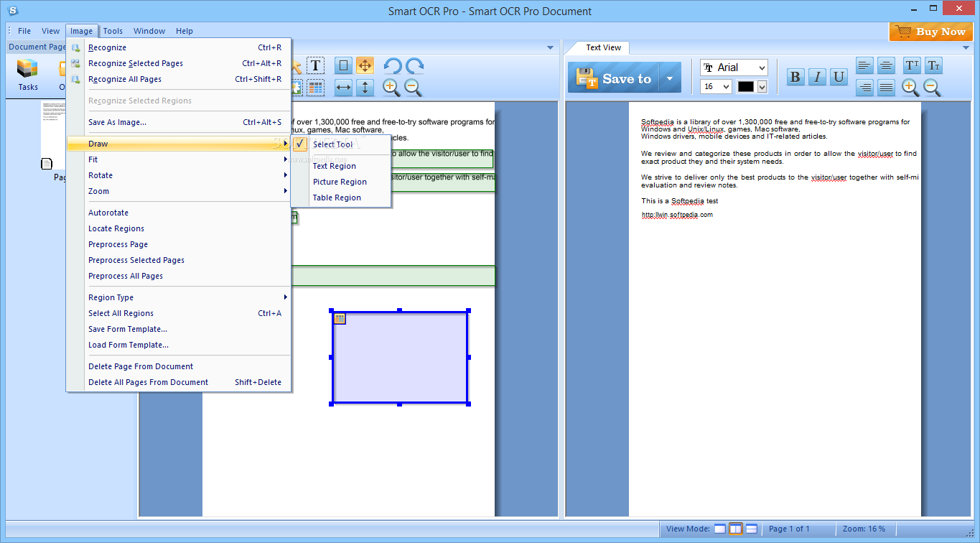
Task: Click the black font color swatch
Action: coord(746,87)
